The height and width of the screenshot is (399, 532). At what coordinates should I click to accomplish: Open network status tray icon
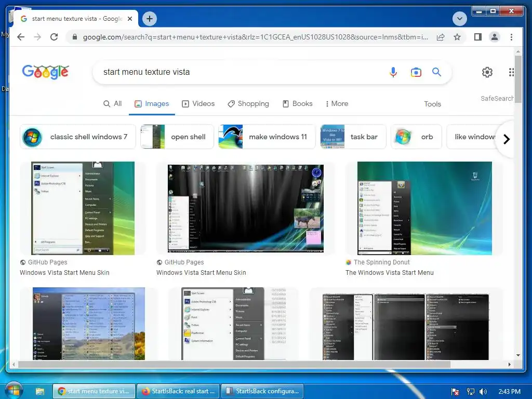470,392
